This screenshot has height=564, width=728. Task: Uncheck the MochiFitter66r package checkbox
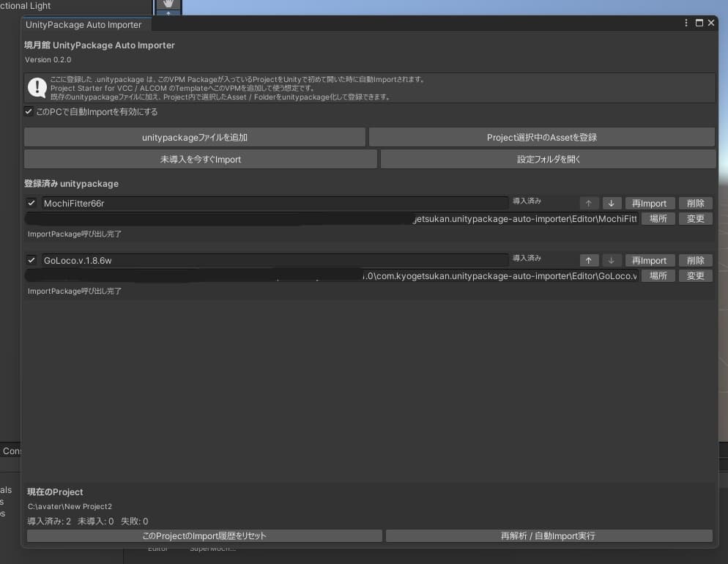point(31,203)
